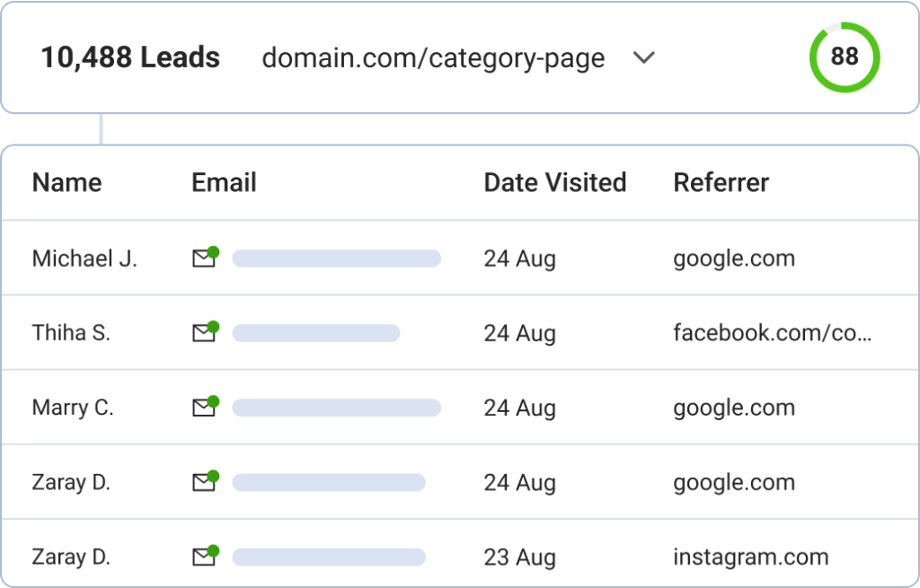
Task: Select the Marry C. lead name
Action: point(73,408)
